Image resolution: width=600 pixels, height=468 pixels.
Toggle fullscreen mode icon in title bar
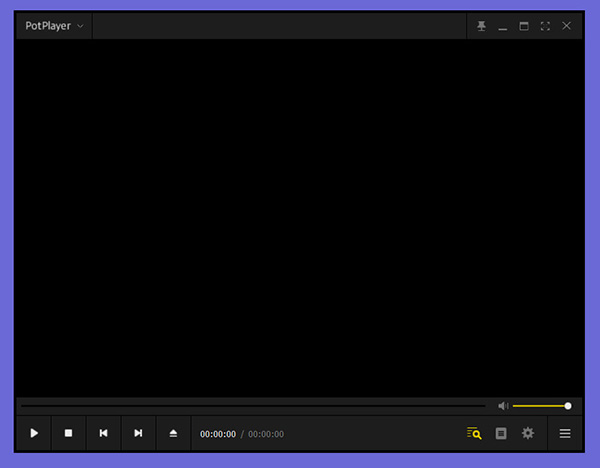[545, 25]
